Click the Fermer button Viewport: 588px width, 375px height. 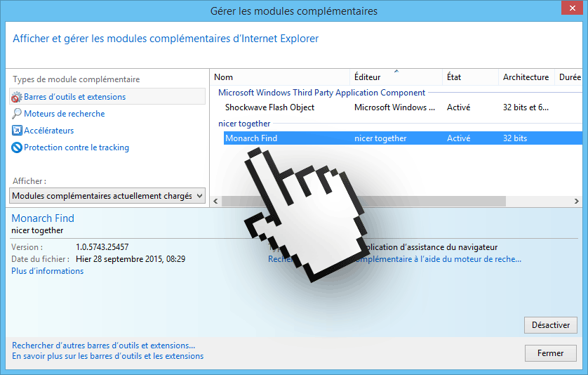(x=551, y=353)
